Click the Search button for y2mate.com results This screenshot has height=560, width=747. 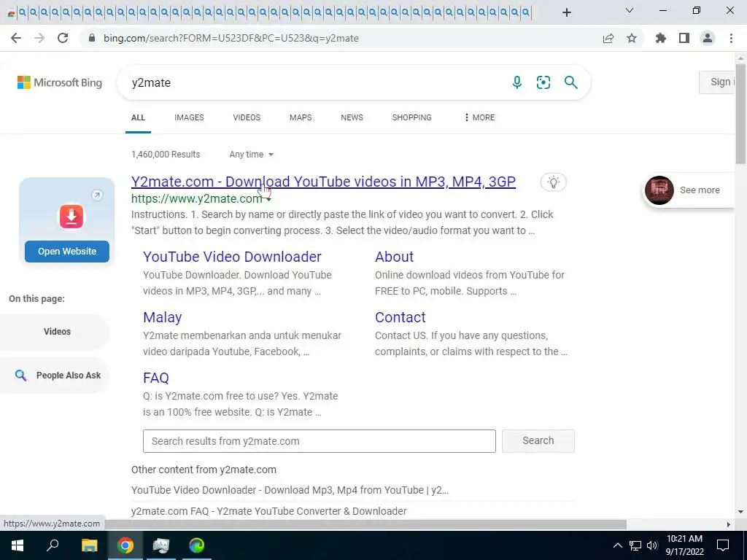click(x=538, y=440)
